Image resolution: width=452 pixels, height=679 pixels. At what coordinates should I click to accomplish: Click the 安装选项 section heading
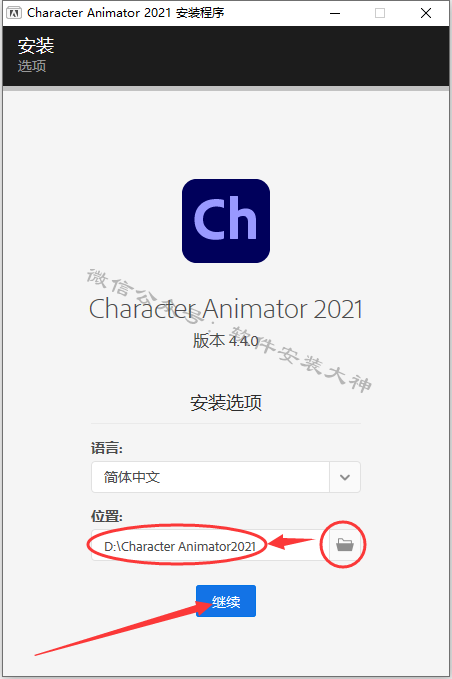click(226, 403)
